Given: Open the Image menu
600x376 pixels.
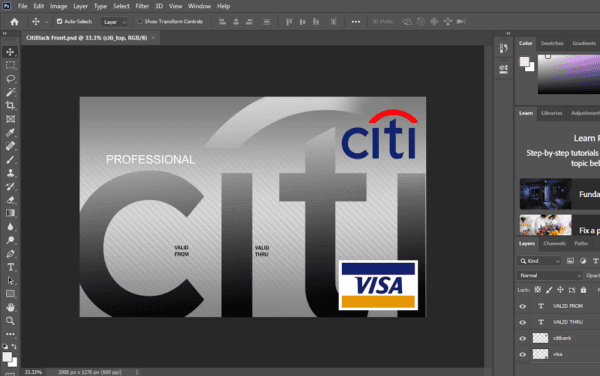Looking at the screenshot, I should (x=59, y=6).
